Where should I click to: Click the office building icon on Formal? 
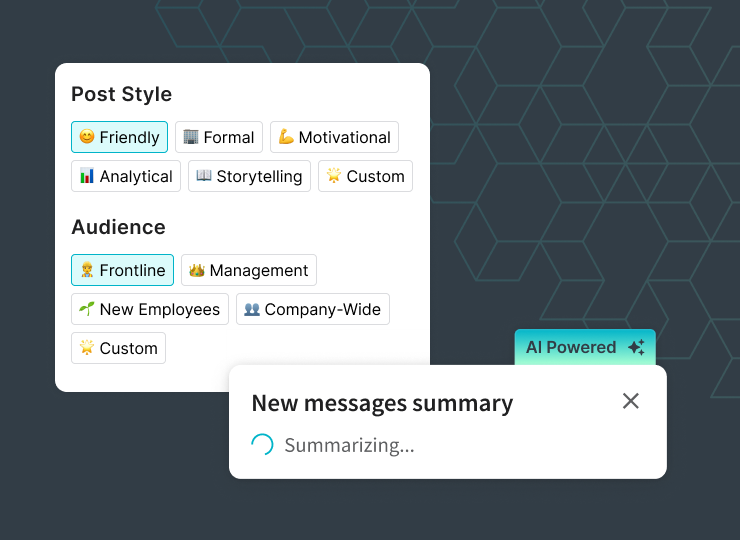coord(191,137)
